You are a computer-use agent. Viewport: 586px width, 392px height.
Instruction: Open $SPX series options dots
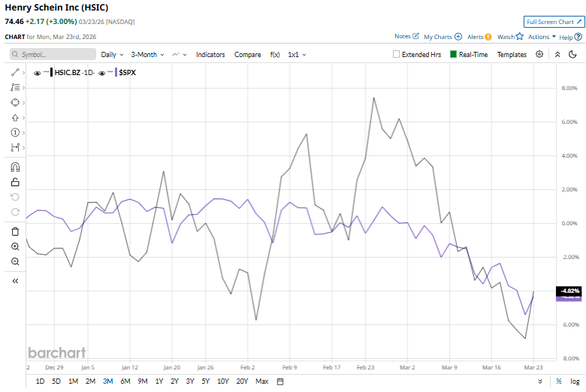pyautogui.click(x=110, y=71)
